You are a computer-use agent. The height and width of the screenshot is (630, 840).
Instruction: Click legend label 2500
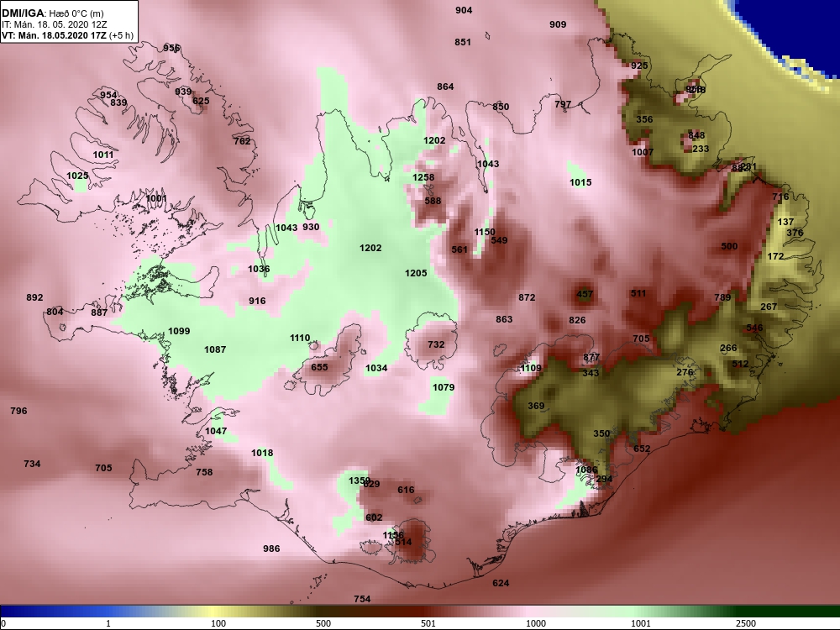746,623
